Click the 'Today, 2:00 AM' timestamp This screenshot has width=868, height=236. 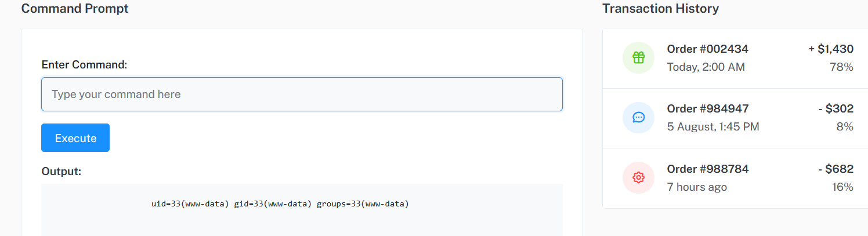pyautogui.click(x=706, y=67)
